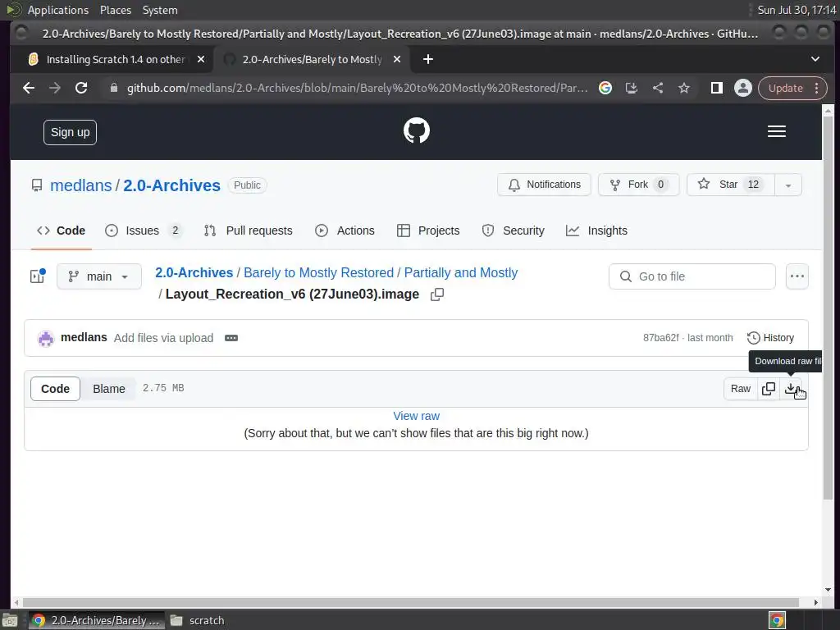Click the View raw link

click(416, 416)
